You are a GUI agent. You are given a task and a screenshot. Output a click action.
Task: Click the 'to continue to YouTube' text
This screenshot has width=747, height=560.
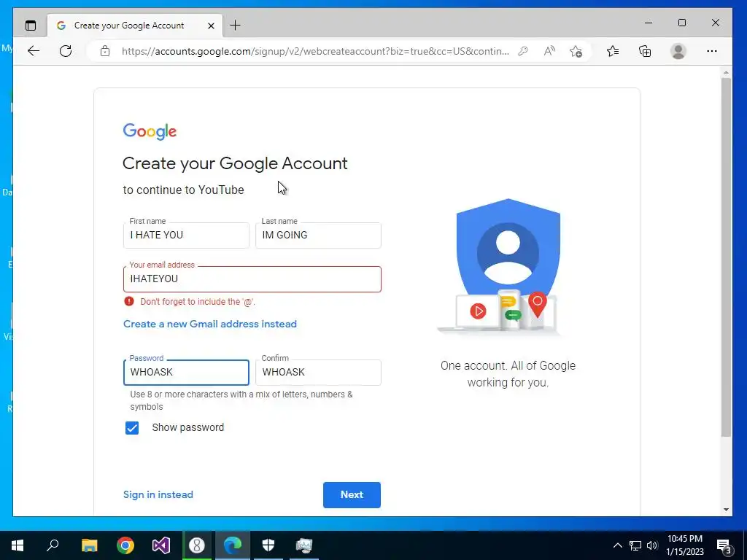click(183, 190)
